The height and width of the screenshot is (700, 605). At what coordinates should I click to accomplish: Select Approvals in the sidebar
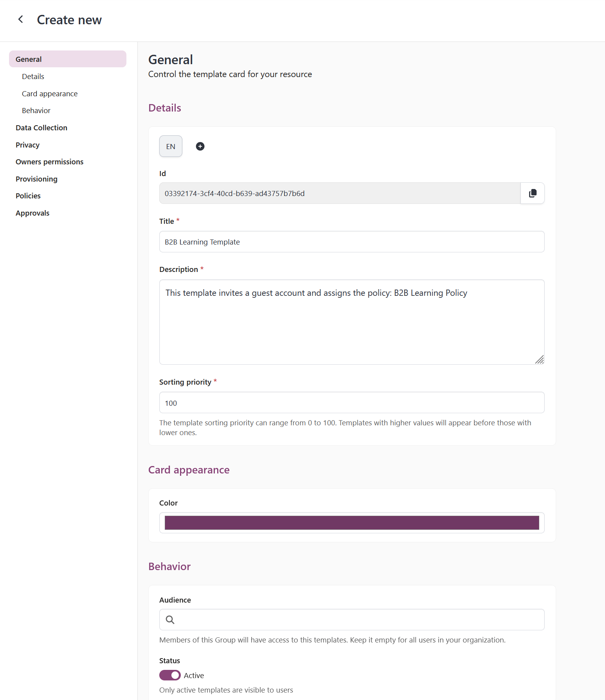pyautogui.click(x=32, y=212)
